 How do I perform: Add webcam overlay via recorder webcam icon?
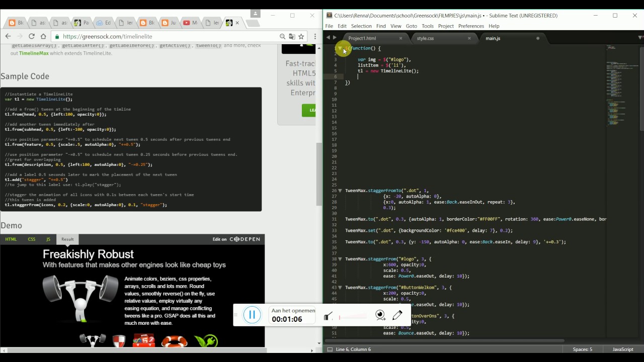click(x=380, y=315)
